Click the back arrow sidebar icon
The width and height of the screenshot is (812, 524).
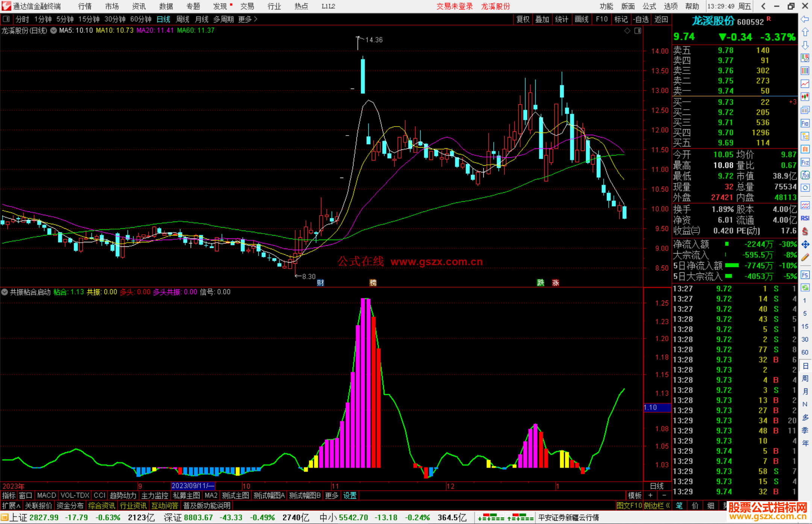click(805, 19)
